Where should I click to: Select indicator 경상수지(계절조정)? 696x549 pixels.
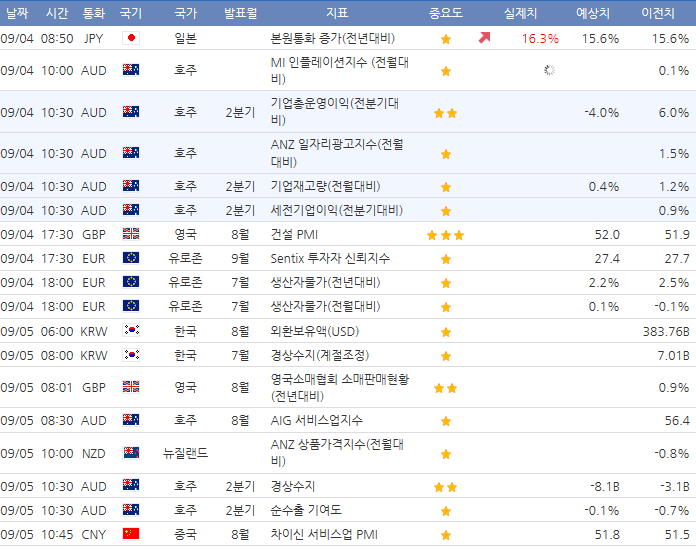pos(320,355)
